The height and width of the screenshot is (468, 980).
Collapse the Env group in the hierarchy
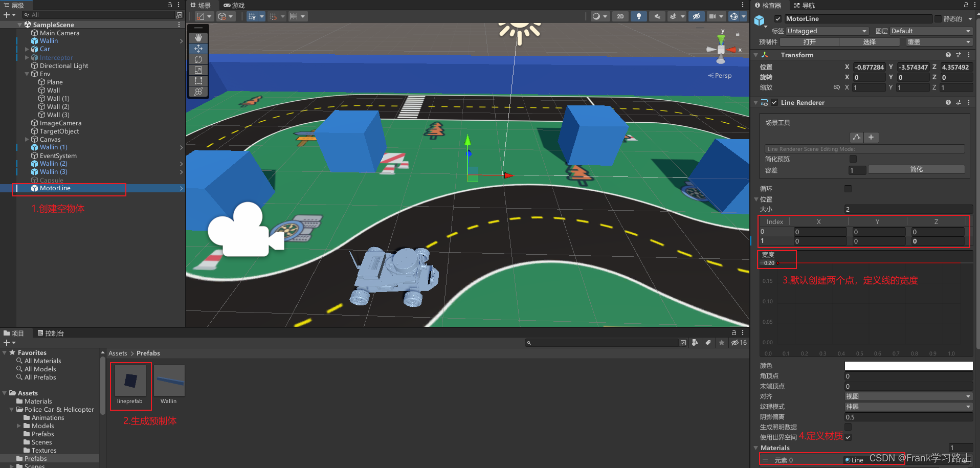(27, 74)
